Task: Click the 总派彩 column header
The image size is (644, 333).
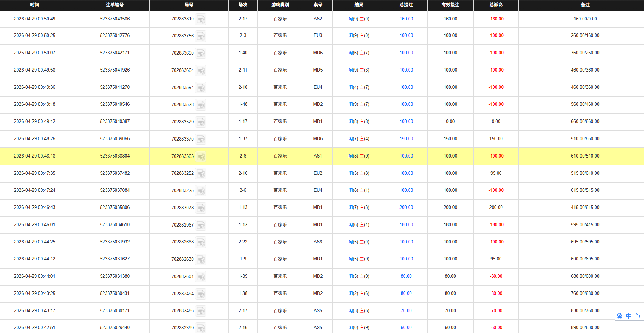Action: click(x=496, y=5)
